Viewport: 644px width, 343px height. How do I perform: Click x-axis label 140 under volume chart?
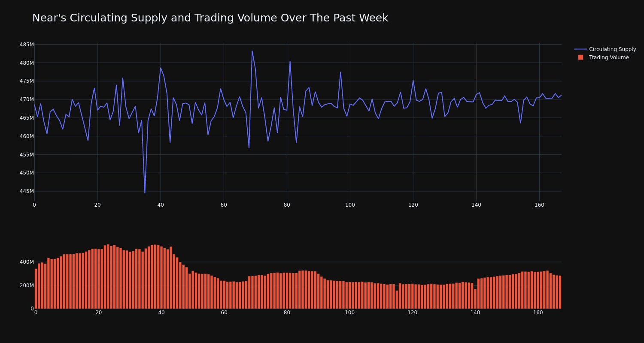click(475, 313)
